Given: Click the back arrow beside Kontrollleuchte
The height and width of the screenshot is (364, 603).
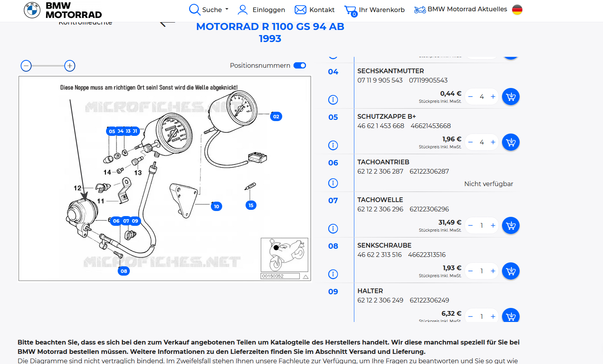Looking at the screenshot, I should pos(167,24).
